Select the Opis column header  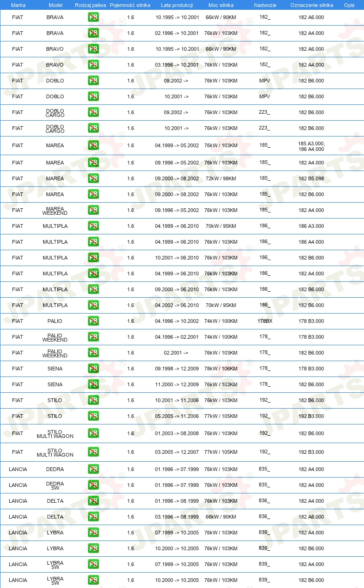(349, 5)
